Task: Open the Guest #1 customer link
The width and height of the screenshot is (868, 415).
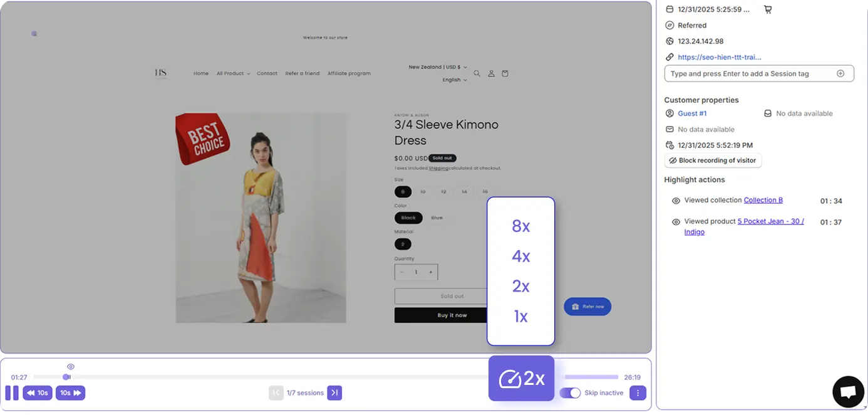Action: (692, 113)
